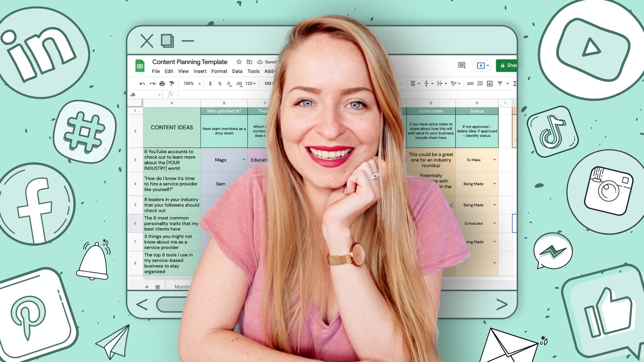Click the Add sheet plus button
This screenshot has width=644, height=362.
[146, 287]
